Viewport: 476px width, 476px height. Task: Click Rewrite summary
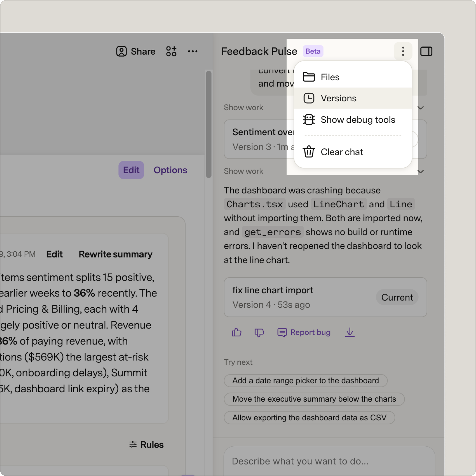point(116,254)
